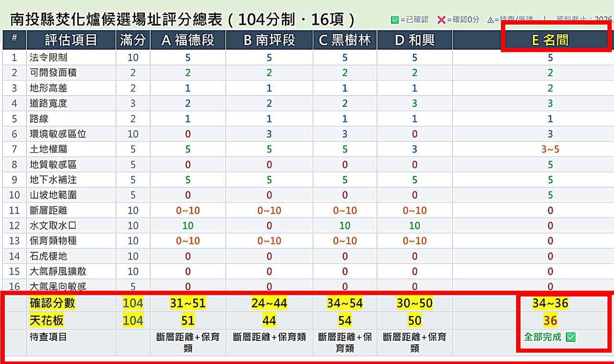Select the 斷層距離 row label
Viewport: 614px width, 364px height.
[48, 211]
